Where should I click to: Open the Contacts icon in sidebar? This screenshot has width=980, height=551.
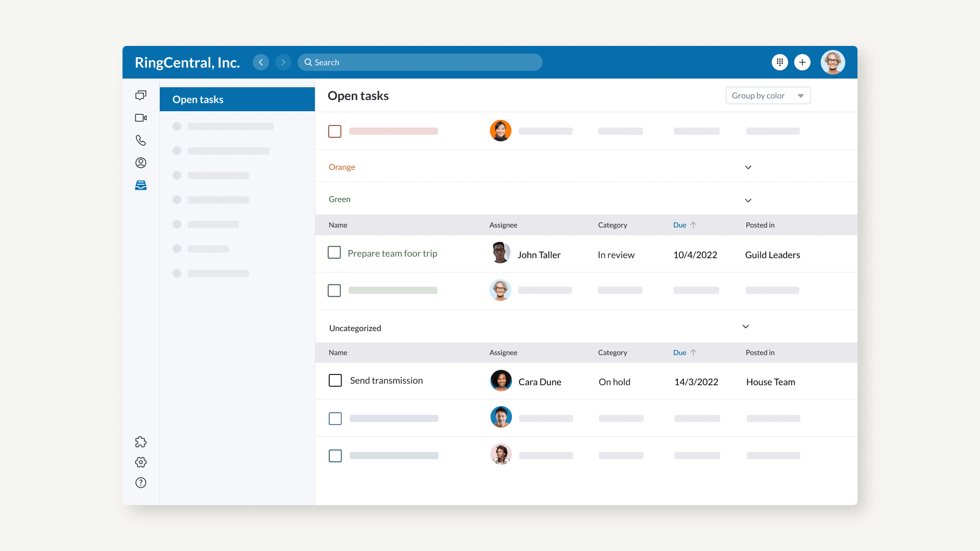[141, 163]
